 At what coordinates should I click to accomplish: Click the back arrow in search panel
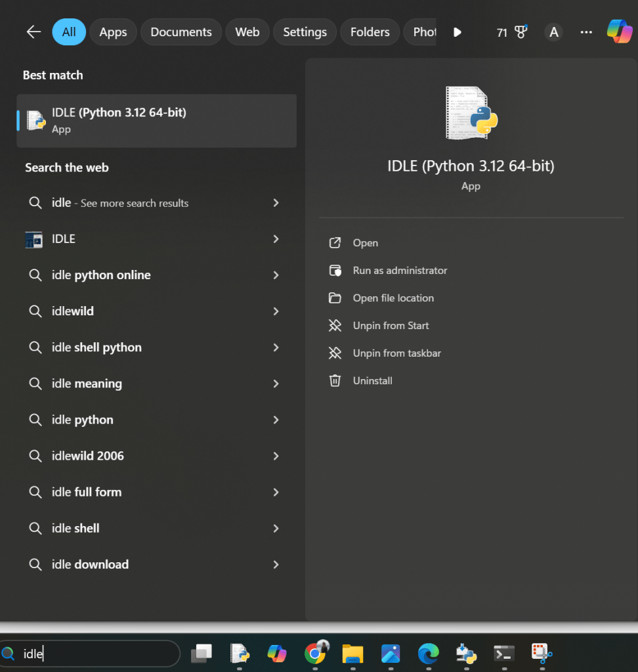click(x=33, y=32)
